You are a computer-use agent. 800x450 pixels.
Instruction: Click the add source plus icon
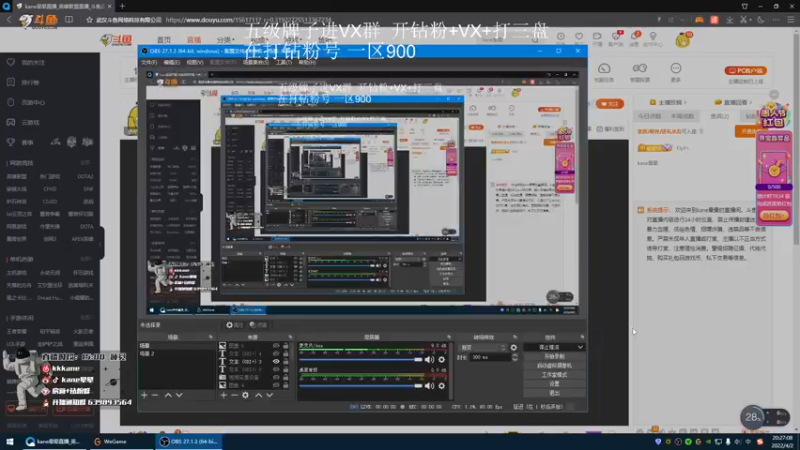223,395
